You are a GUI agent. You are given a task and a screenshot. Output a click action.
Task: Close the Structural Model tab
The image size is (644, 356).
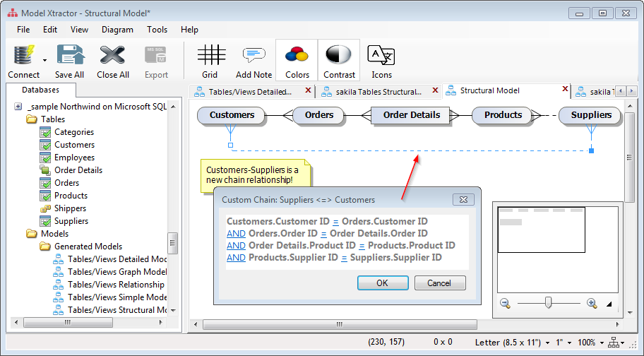click(565, 89)
